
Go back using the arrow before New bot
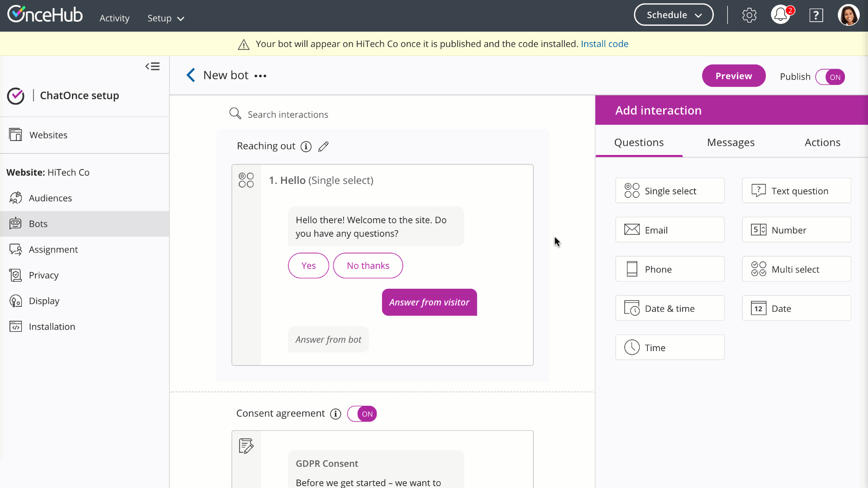tap(191, 75)
